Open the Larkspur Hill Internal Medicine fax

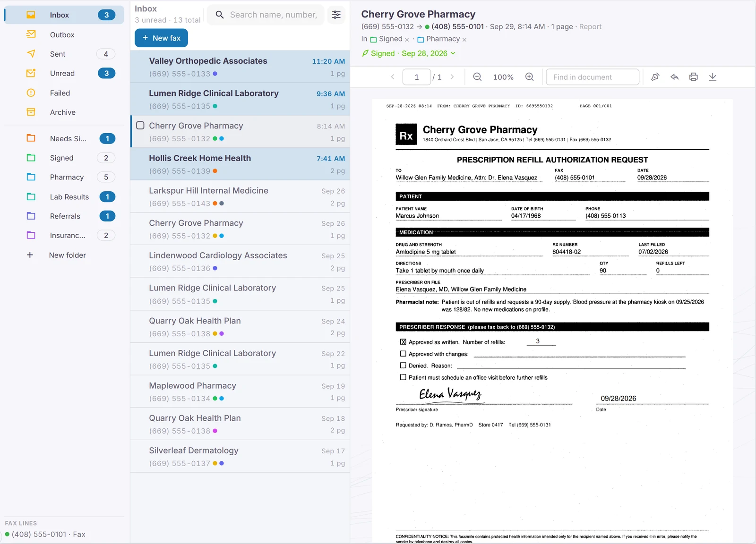[240, 197]
